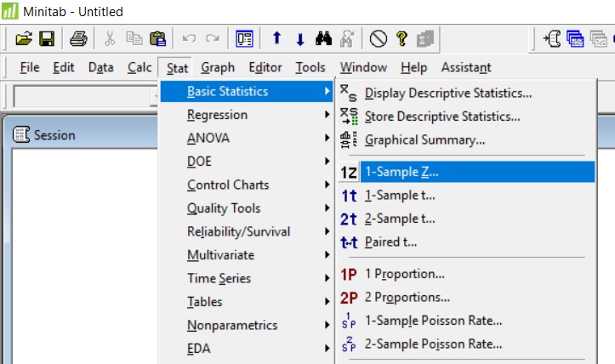
Task: Click the Cancel circle-slash toolbar icon
Action: (x=379, y=38)
